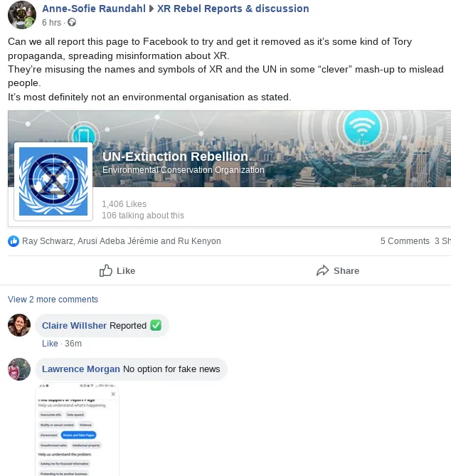Open the public audience globe icon
This screenshot has height=476, width=451.
coord(72,23)
